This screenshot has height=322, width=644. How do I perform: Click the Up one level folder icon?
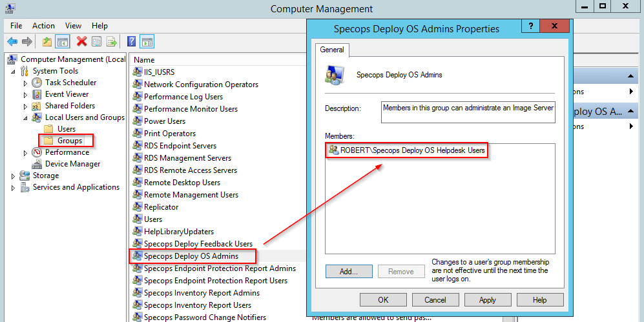pyautogui.click(x=47, y=41)
